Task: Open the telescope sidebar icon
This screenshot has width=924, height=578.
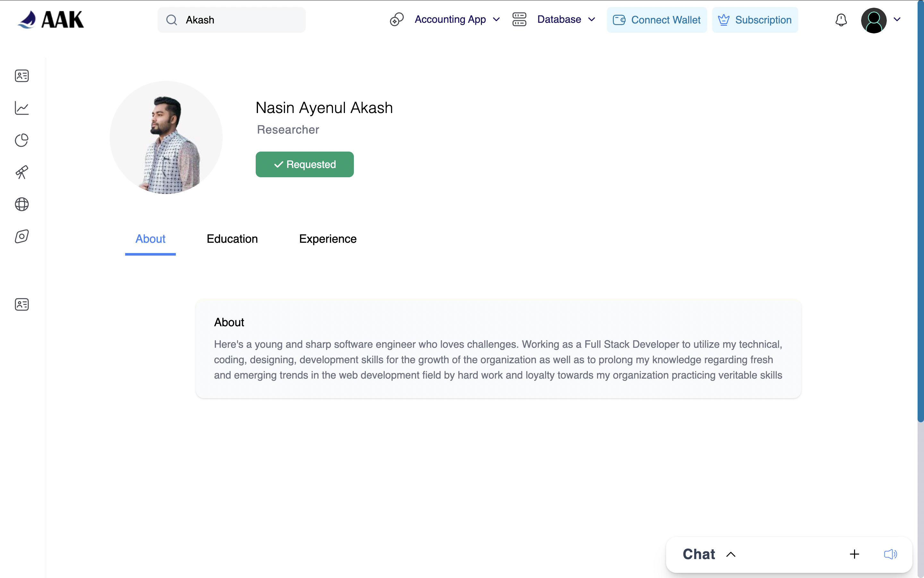Action: tap(22, 172)
